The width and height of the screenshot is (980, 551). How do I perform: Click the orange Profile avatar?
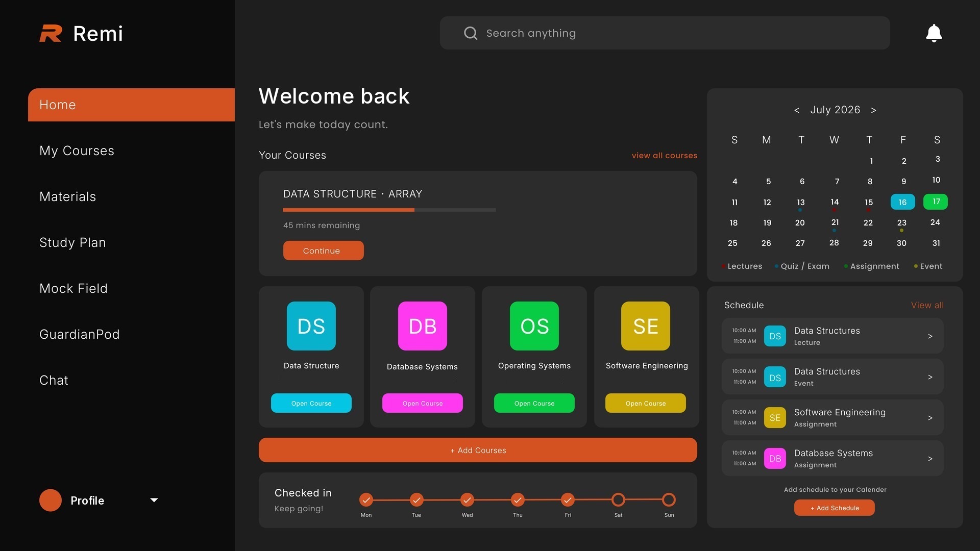51,500
